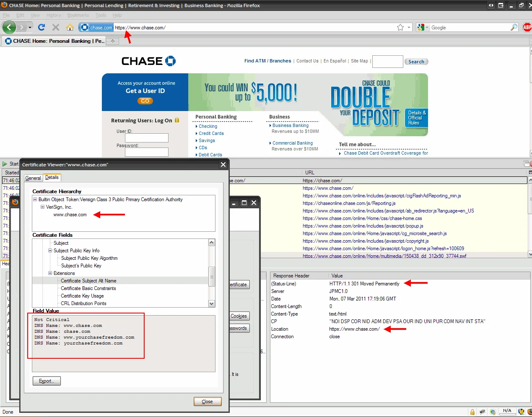This screenshot has height=417, width=532.
Task: Collapse the Extensions node
Action: click(50, 273)
